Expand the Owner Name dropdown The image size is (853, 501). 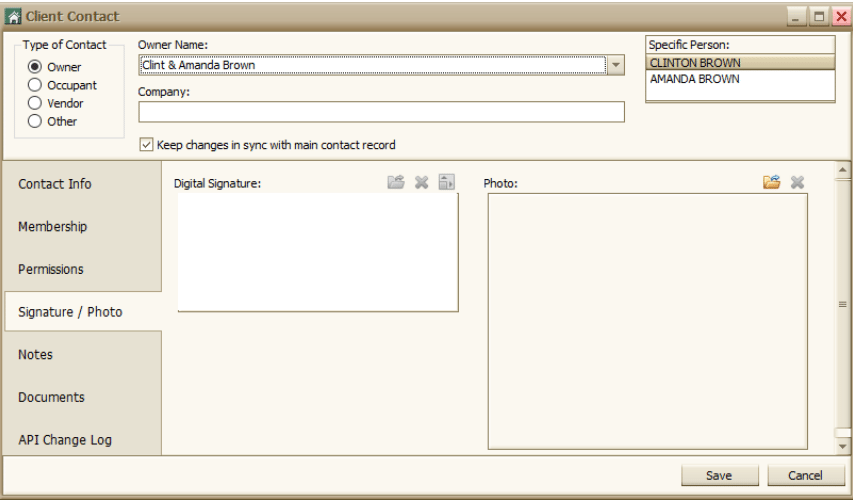(x=615, y=65)
